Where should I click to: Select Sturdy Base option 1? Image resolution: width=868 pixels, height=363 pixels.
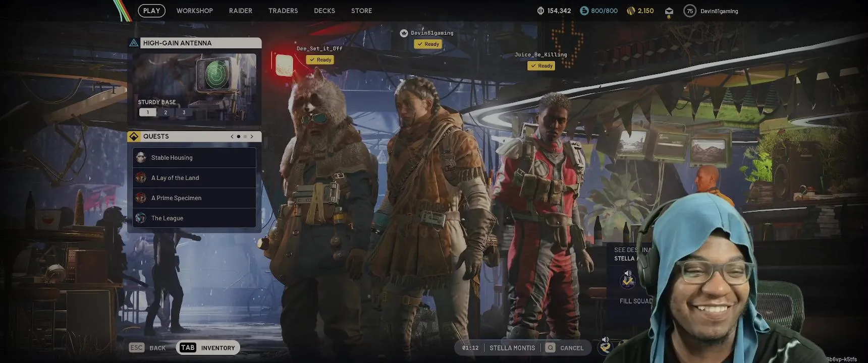tap(147, 112)
